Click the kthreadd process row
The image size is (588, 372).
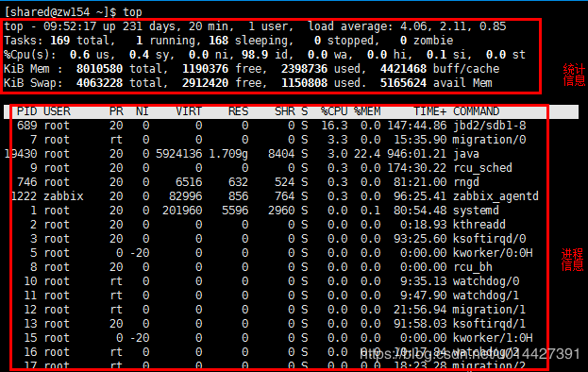coord(276,225)
